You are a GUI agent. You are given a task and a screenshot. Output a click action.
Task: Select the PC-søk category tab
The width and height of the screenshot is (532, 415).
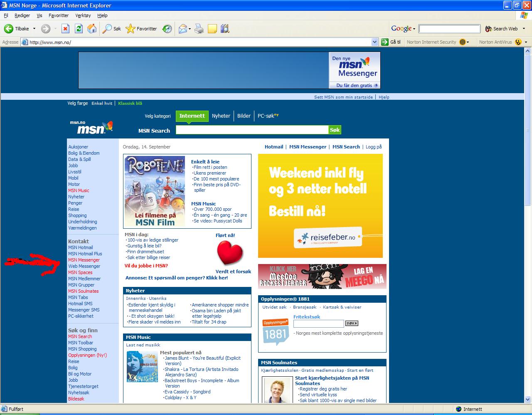(268, 116)
